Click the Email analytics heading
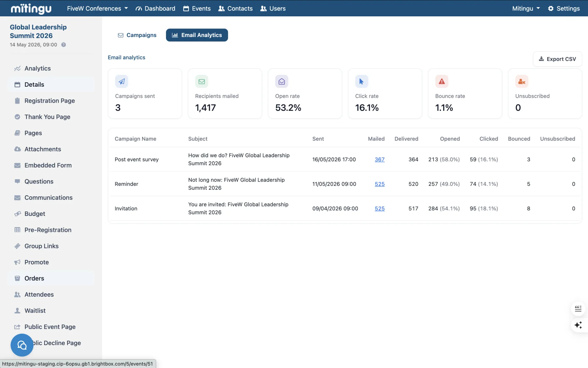Screen dimensions: 588x368 click(126, 57)
